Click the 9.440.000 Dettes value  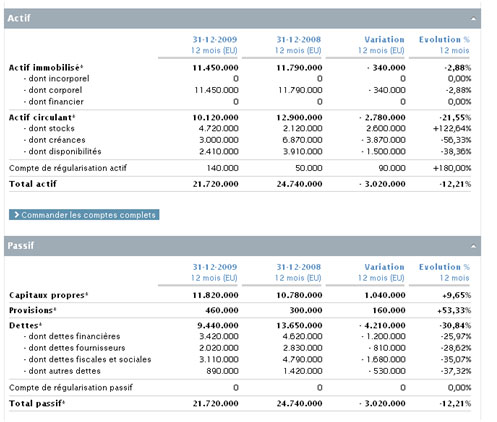click(218, 325)
